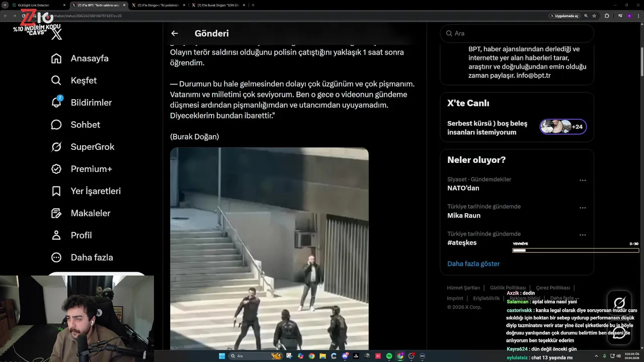Open Keşfet explore search icon
644x362 pixels.
(x=56, y=80)
